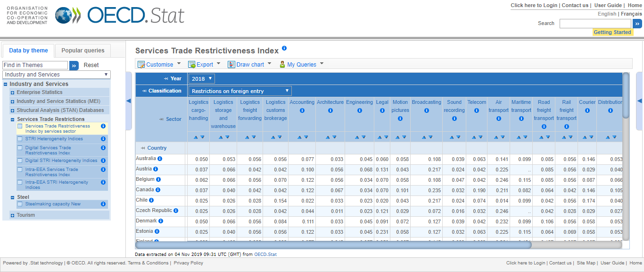Click the Getting Started link

pos(612,32)
